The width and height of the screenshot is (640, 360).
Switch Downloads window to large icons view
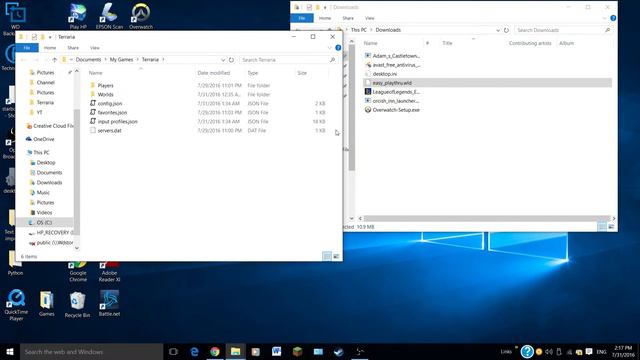tap(611, 227)
